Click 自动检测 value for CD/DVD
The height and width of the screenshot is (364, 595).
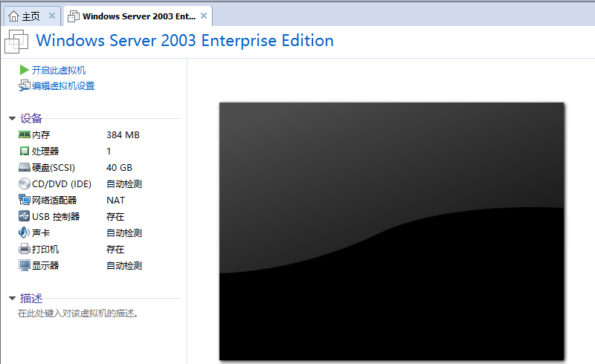tap(124, 184)
